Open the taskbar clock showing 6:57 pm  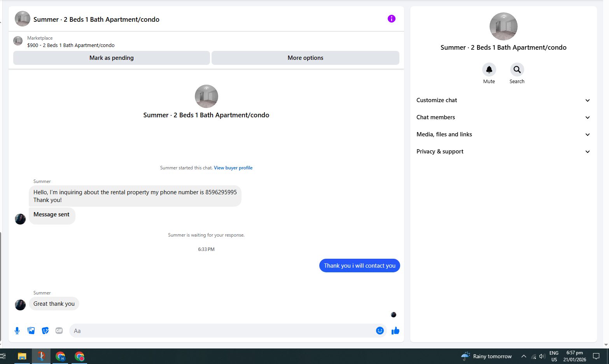point(575,356)
